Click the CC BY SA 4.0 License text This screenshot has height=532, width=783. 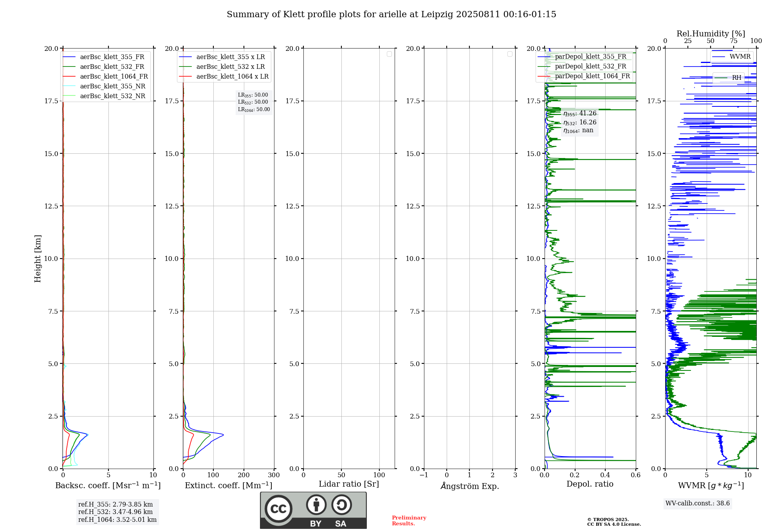[x=614, y=525]
